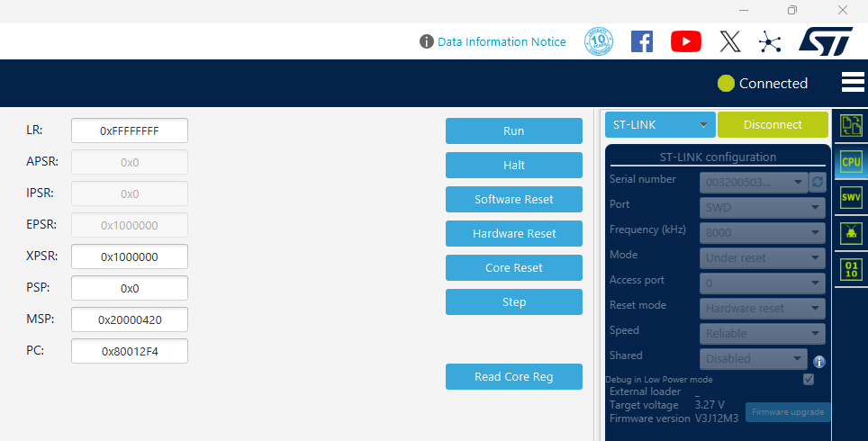Click Read Core Reg button
The width and height of the screenshot is (868, 441).
tap(514, 377)
